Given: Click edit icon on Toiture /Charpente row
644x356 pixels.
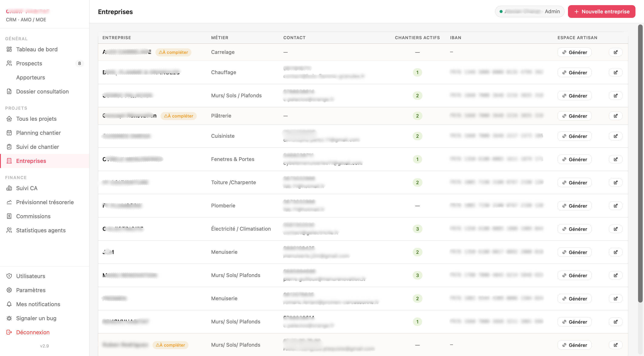Looking at the screenshot, I should click(x=615, y=182).
